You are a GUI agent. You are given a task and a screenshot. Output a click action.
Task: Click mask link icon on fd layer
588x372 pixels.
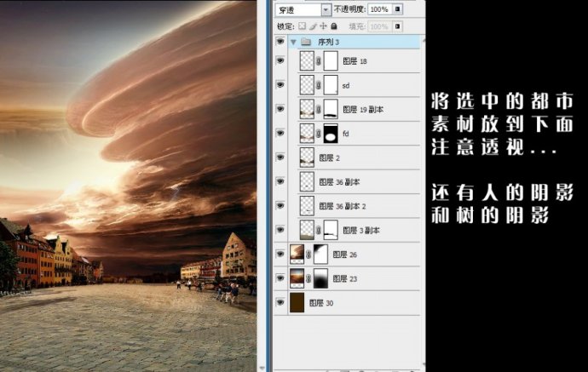click(319, 134)
